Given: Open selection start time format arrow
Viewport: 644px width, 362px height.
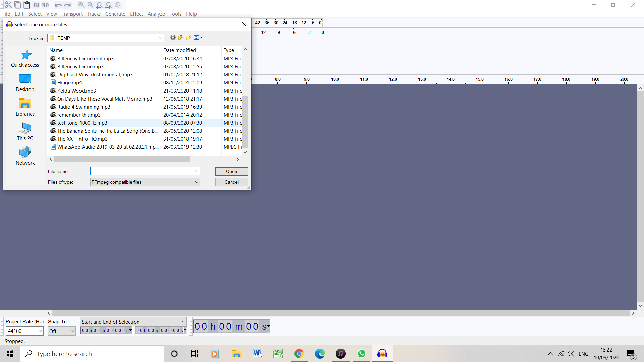Looking at the screenshot, I should (130, 330).
